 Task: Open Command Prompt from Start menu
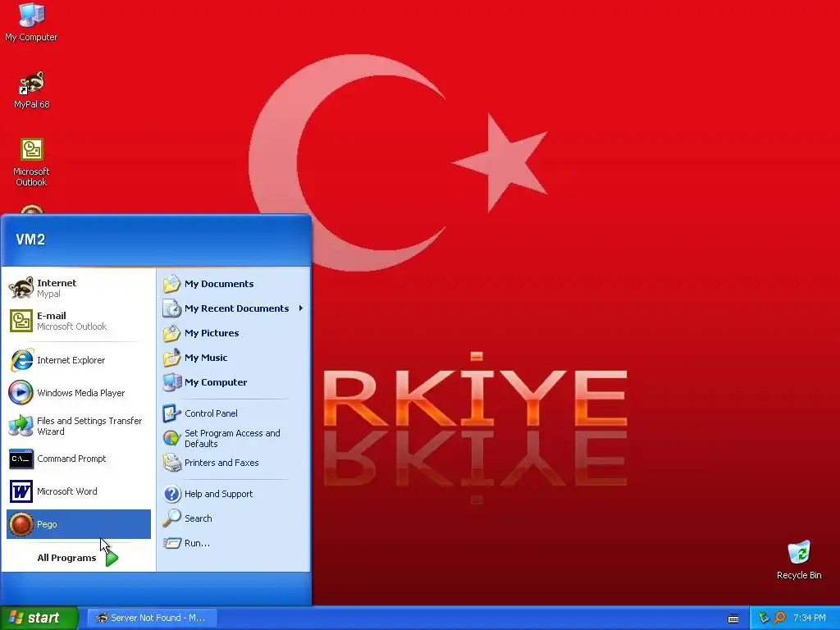click(79, 459)
